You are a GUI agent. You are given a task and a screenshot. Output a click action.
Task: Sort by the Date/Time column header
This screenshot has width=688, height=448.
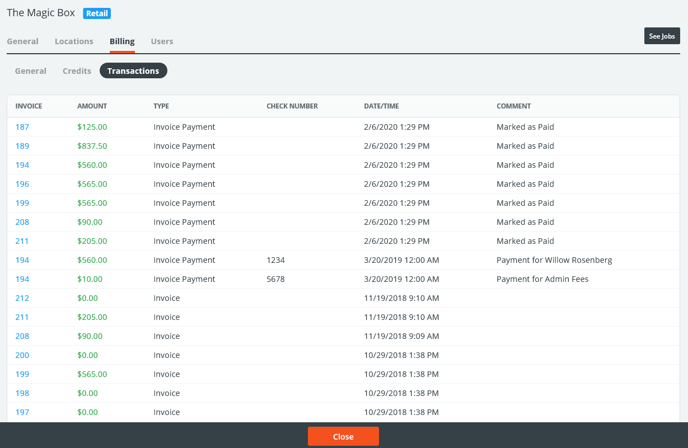(382, 106)
